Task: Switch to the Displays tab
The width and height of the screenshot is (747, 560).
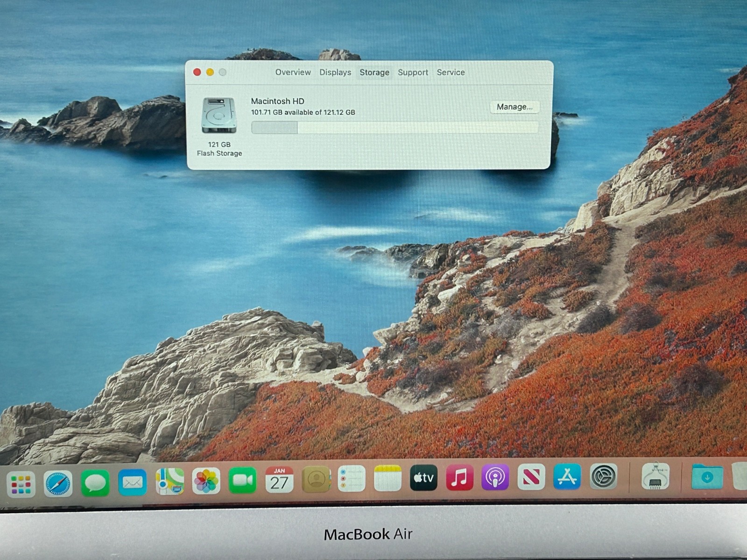Action: click(335, 72)
